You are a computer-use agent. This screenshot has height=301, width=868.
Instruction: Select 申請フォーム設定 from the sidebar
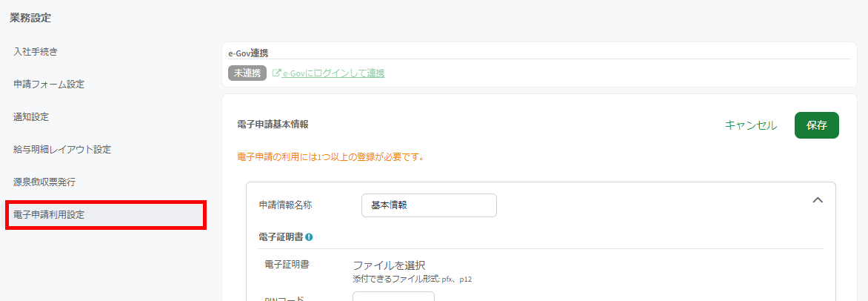point(49,85)
